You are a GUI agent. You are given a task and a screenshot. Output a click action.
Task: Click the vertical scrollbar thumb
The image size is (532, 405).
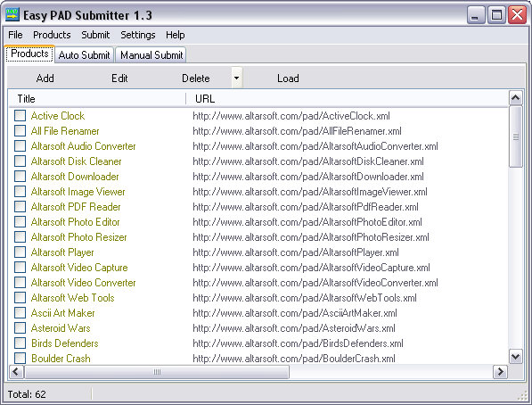click(x=516, y=136)
